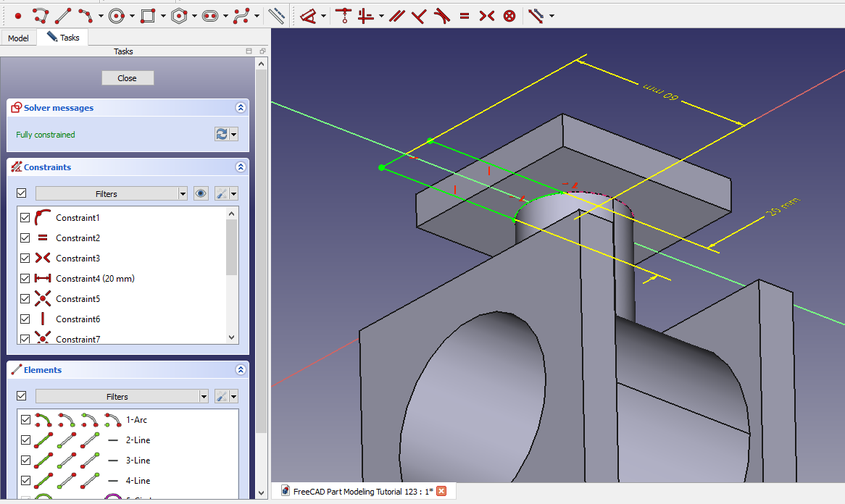Image resolution: width=845 pixels, height=504 pixels.
Task: Toggle visibility eye for listed constraints
Action: (x=201, y=193)
